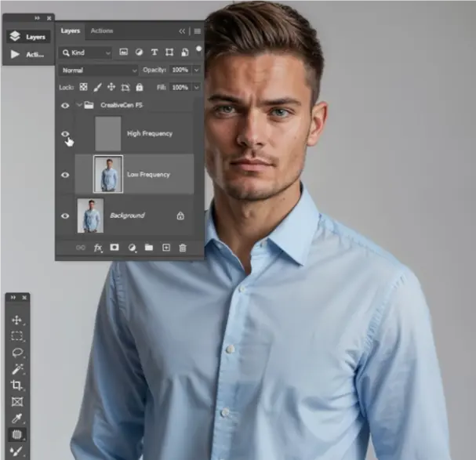Screen dimensions: 476x460
Task: Select the Crop tool
Action: 16,385
